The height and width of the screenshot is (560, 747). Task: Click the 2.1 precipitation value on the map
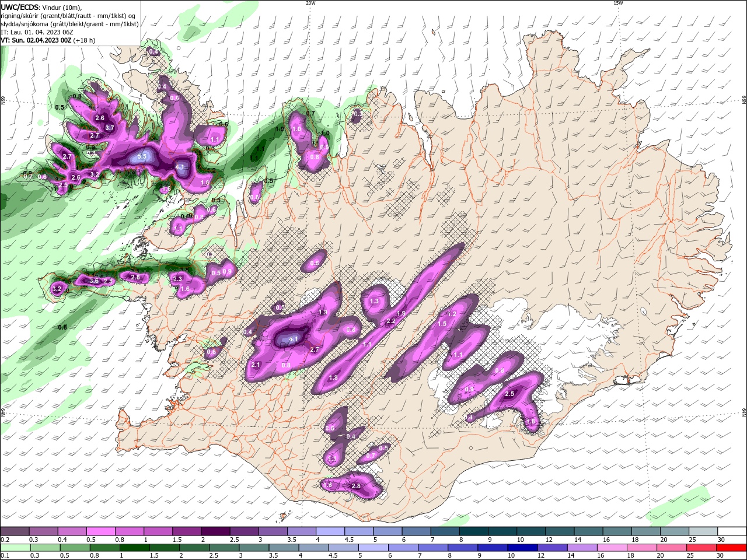(255, 365)
